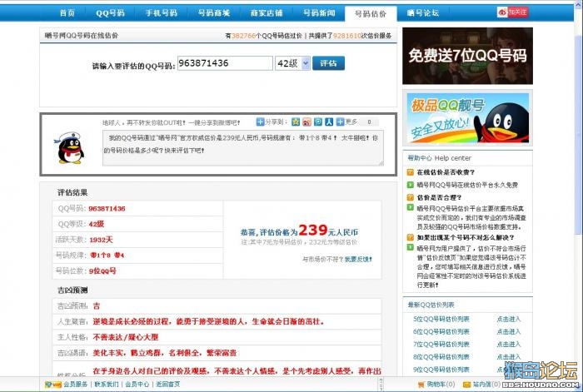Open the 号码商城 nav tab

pos(214,13)
